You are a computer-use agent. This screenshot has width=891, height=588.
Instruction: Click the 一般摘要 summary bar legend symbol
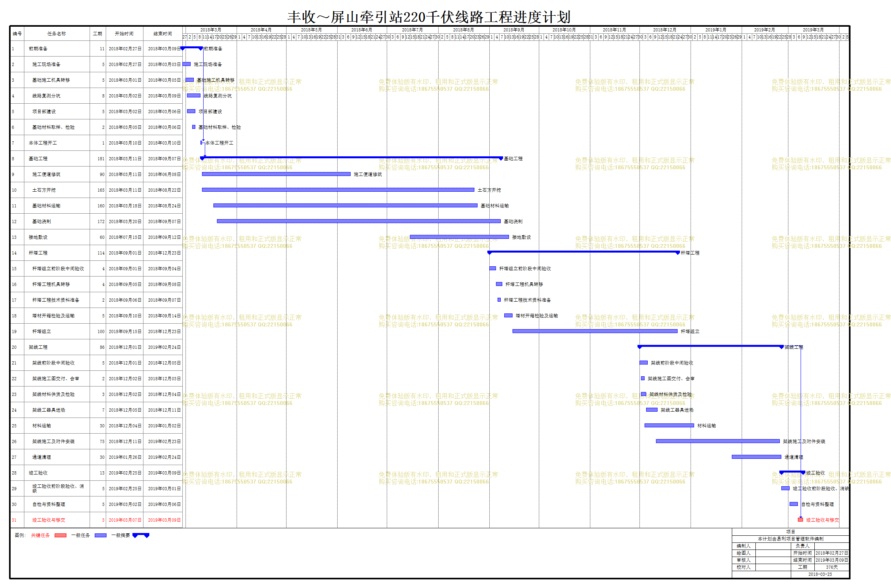coord(141,535)
